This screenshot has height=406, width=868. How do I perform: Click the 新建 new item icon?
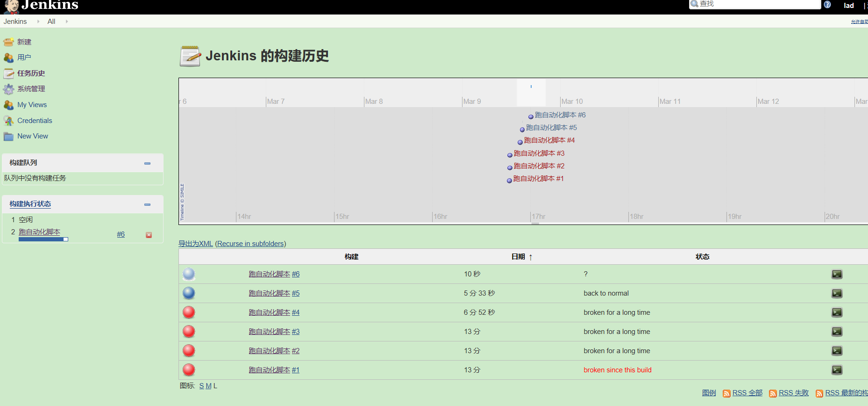(8, 42)
